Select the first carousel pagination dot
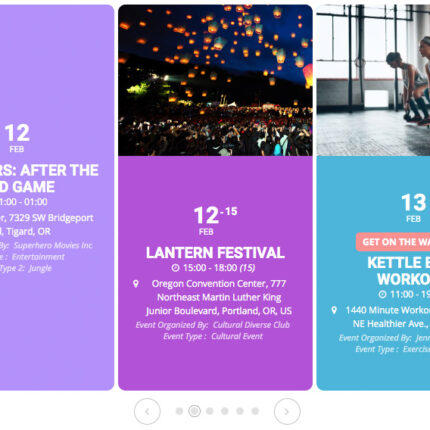The height and width of the screenshot is (430, 430). (179, 411)
